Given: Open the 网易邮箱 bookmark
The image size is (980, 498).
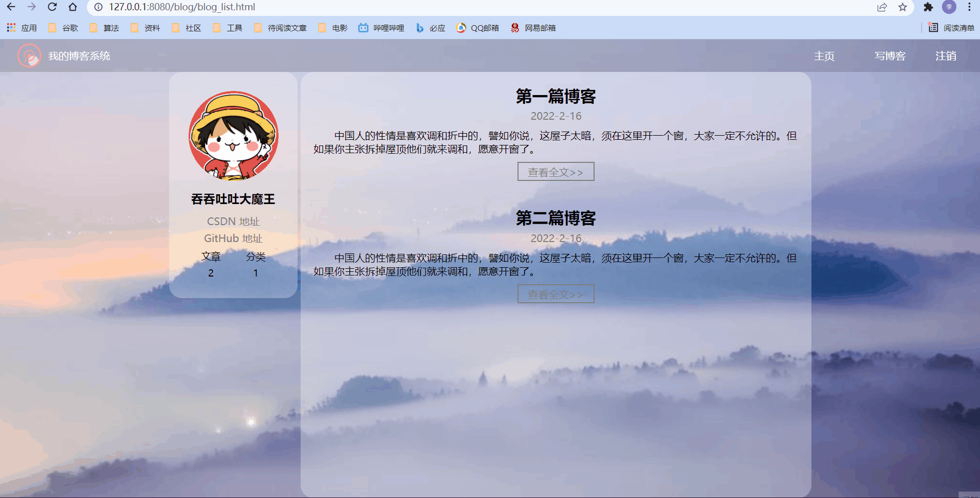Looking at the screenshot, I should coord(534,28).
